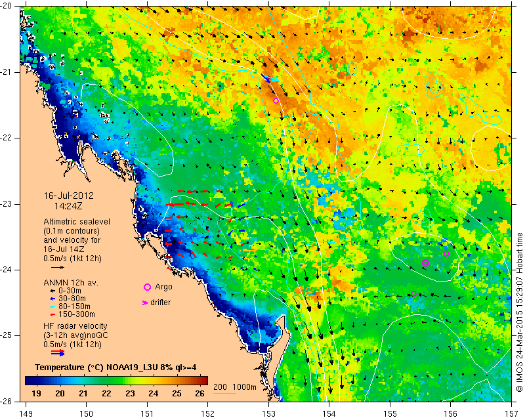
Task: Click the red 150-300m ANMN arrow symbol
Action: tap(52, 314)
